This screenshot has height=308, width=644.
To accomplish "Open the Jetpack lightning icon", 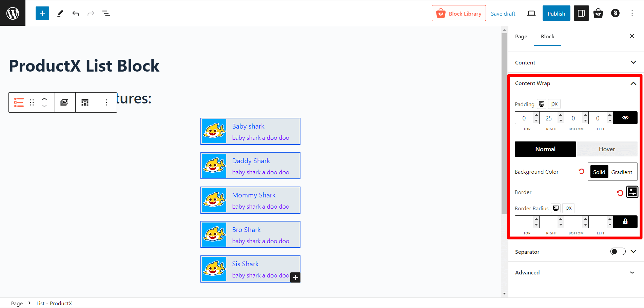I will (x=615, y=13).
